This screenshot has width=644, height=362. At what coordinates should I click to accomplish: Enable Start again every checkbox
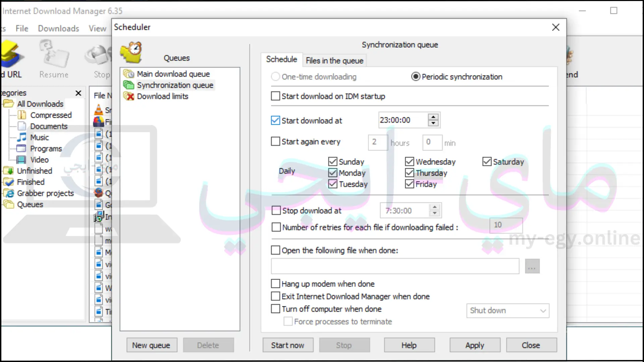pos(275,141)
